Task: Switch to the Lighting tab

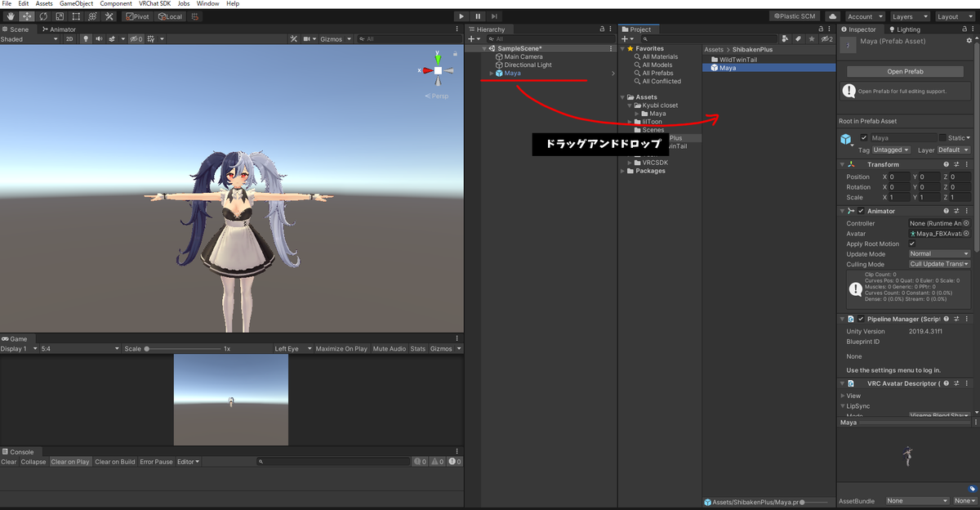Action: [x=904, y=29]
